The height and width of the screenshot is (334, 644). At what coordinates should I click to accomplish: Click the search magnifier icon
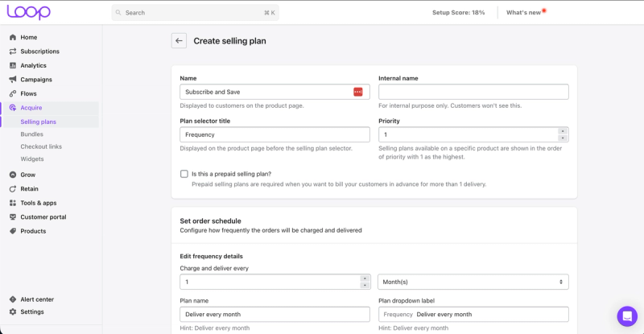click(x=118, y=13)
